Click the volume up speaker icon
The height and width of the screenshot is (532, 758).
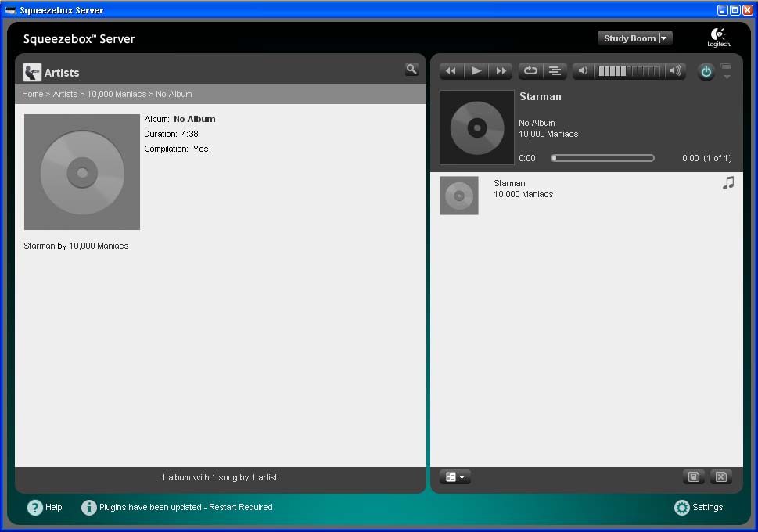tap(675, 71)
